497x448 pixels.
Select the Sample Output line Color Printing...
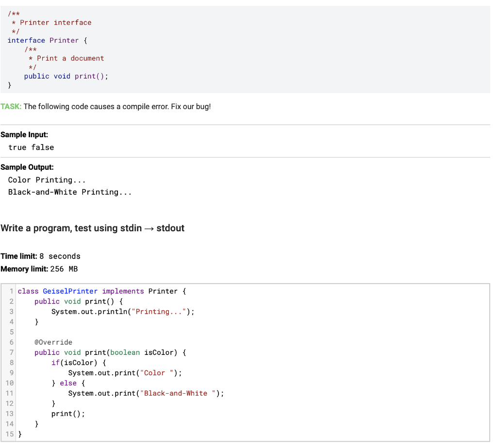pos(47,179)
